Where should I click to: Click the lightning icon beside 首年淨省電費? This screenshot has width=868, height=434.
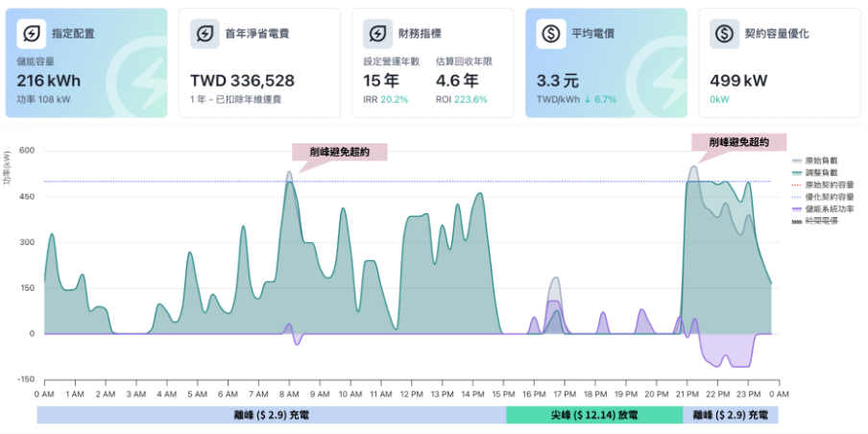(205, 34)
